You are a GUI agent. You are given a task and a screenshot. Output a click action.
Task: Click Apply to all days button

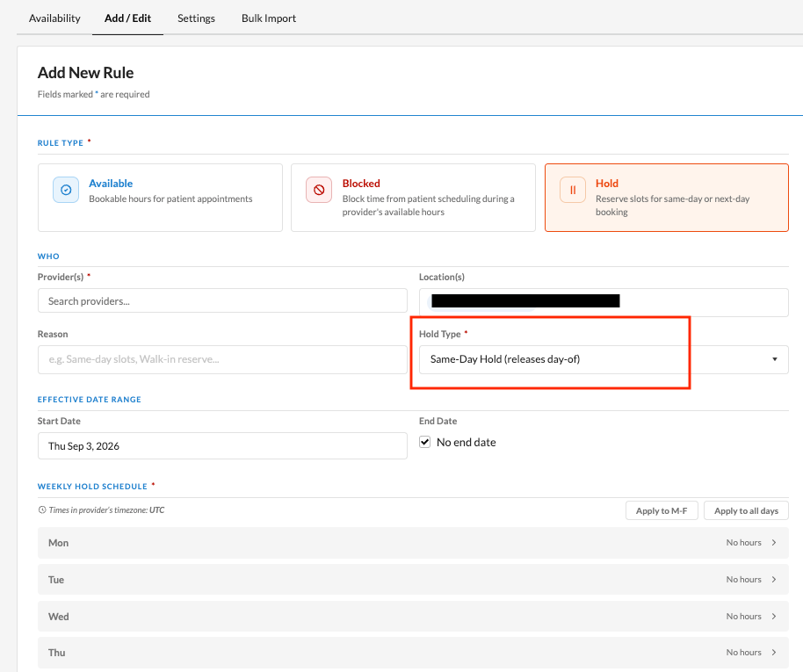[746, 510]
